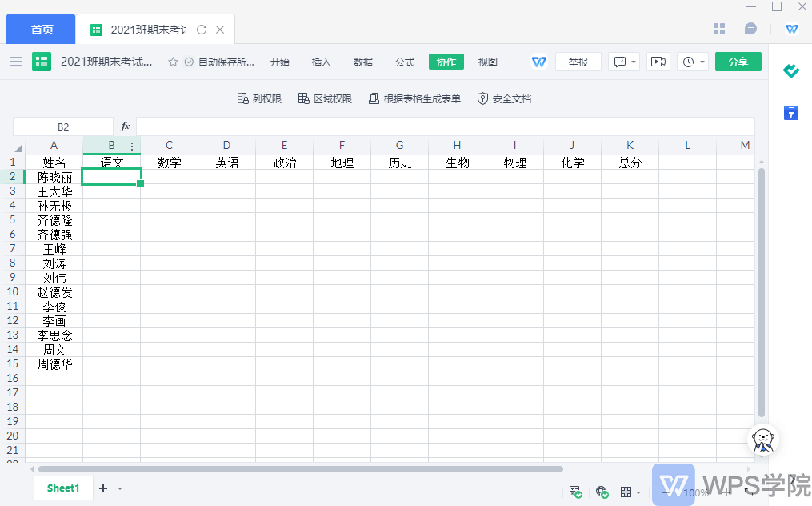812x506 pixels.
Task: Open the 公式 menu tab
Action: [x=405, y=62]
